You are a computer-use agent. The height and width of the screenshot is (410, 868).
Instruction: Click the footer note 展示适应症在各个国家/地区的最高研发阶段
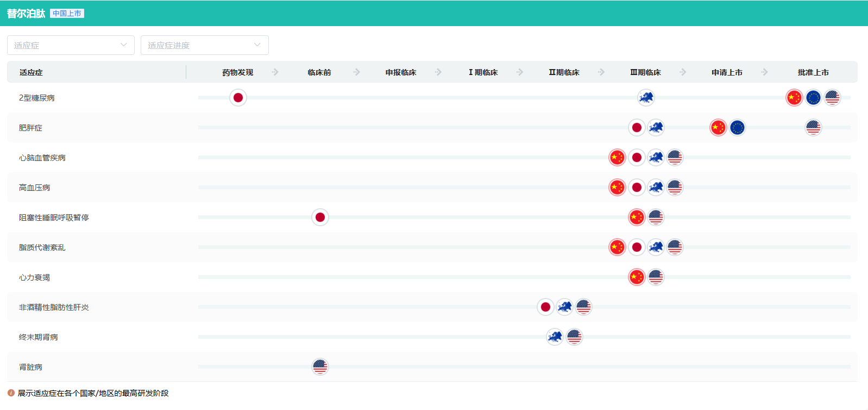(93, 393)
